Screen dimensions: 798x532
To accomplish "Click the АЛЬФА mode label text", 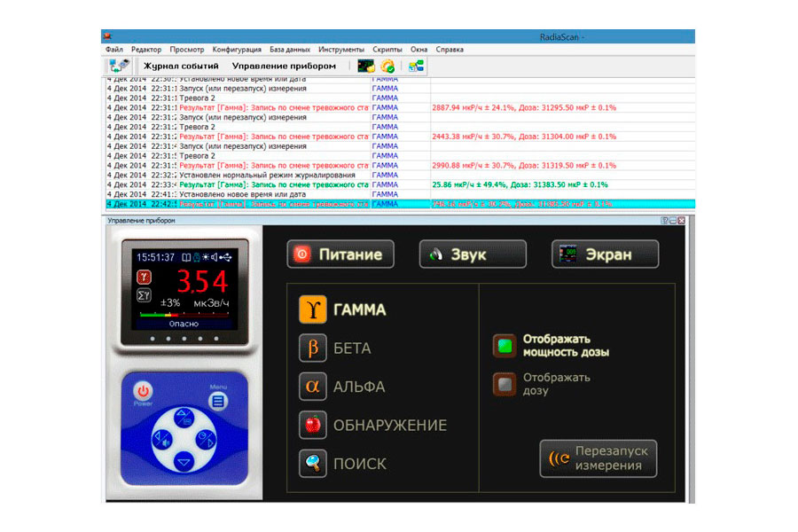I will (x=359, y=387).
